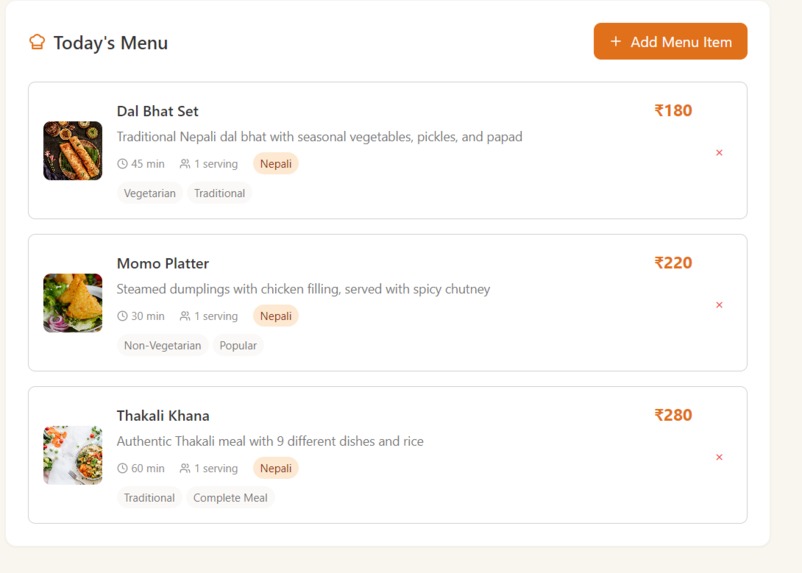The width and height of the screenshot is (802, 573).
Task: Click the Complete Meal tag
Action: (230, 498)
